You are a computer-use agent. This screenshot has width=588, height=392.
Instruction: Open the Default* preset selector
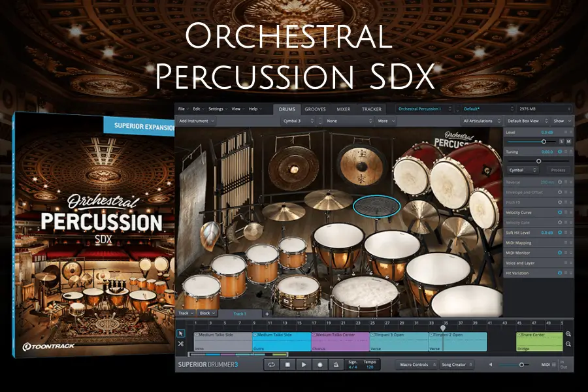click(x=488, y=109)
